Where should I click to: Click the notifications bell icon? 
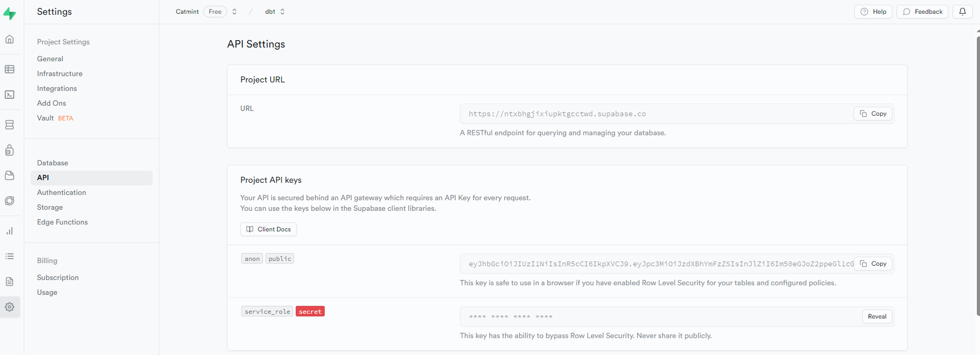pos(962,12)
